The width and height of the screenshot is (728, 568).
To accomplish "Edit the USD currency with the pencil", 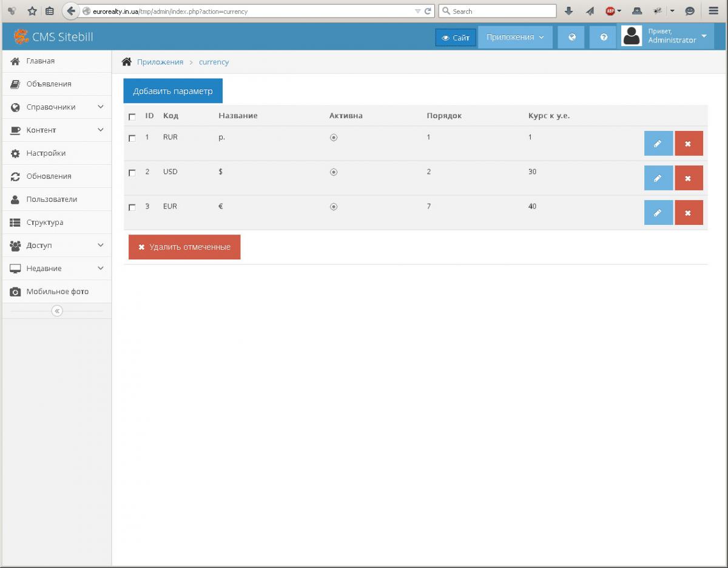I will pyautogui.click(x=658, y=178).
